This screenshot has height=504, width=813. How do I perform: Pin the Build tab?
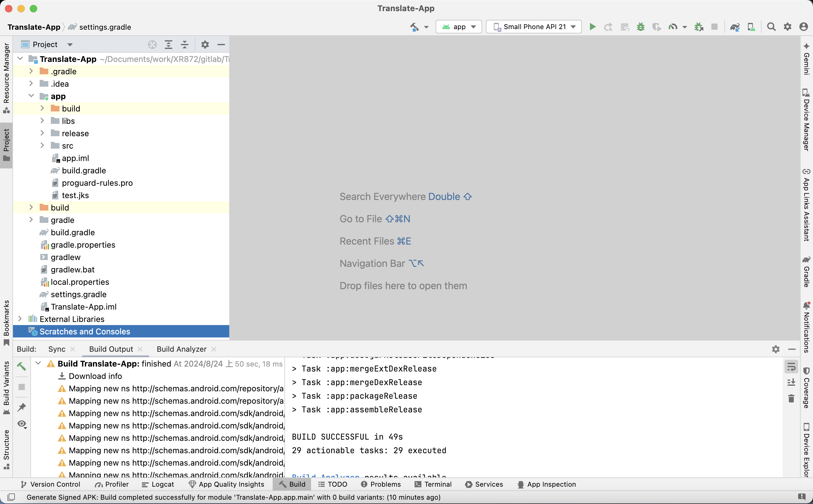pos(22,407)
